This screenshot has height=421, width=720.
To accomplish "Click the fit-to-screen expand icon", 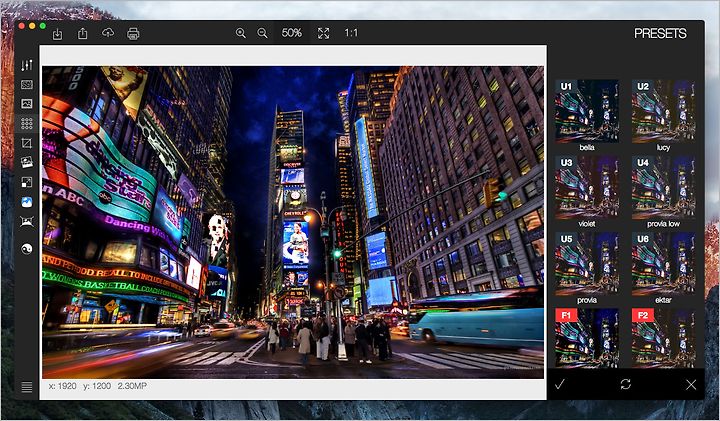I will tap(324, 33).
